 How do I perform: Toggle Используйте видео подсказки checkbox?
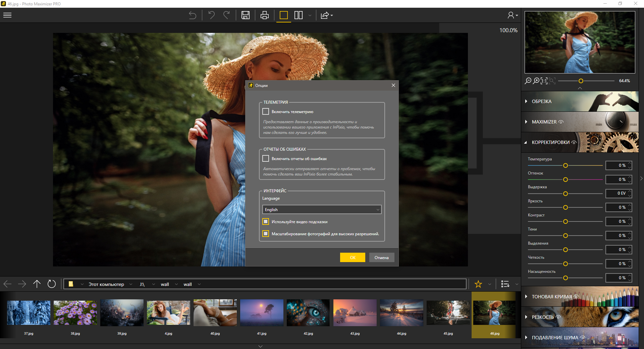coord(266,221)
